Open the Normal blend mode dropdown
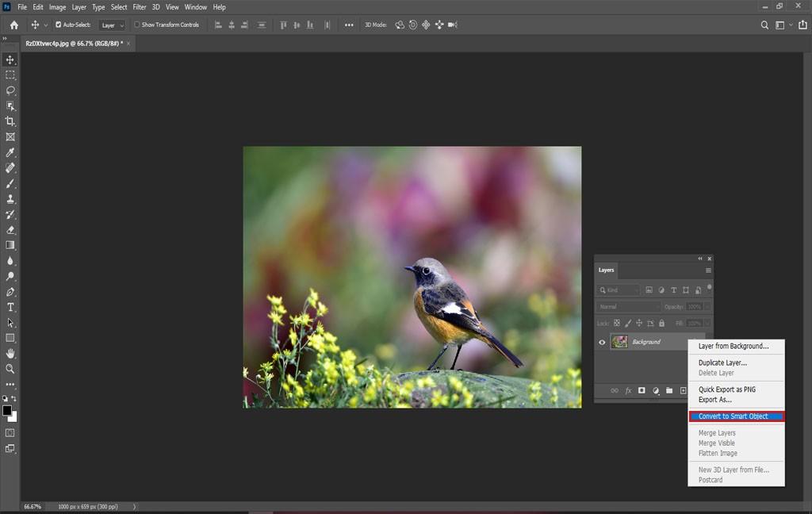Image resolution: width=812 pixels, height=514 pixels. point(629,307)
